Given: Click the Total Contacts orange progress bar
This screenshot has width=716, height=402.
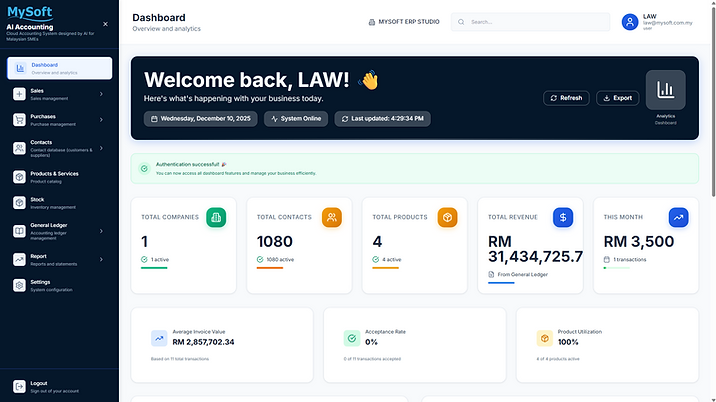Looking at the screenshot, I should coord(270,268).
